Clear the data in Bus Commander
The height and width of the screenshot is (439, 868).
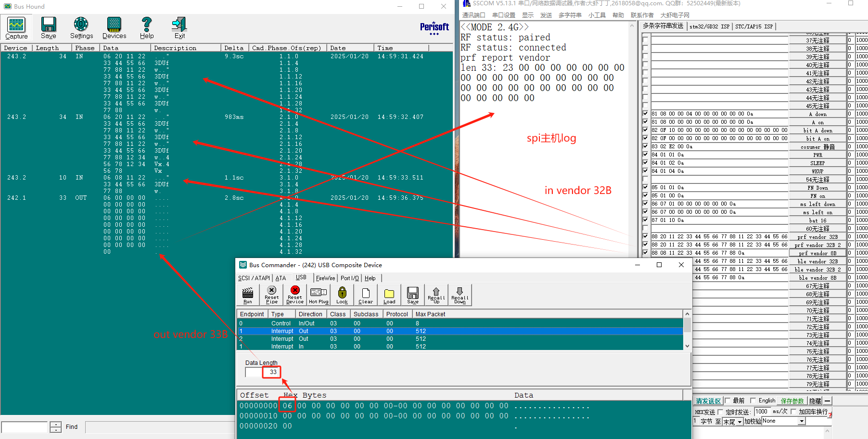click(x=366, y=295)
